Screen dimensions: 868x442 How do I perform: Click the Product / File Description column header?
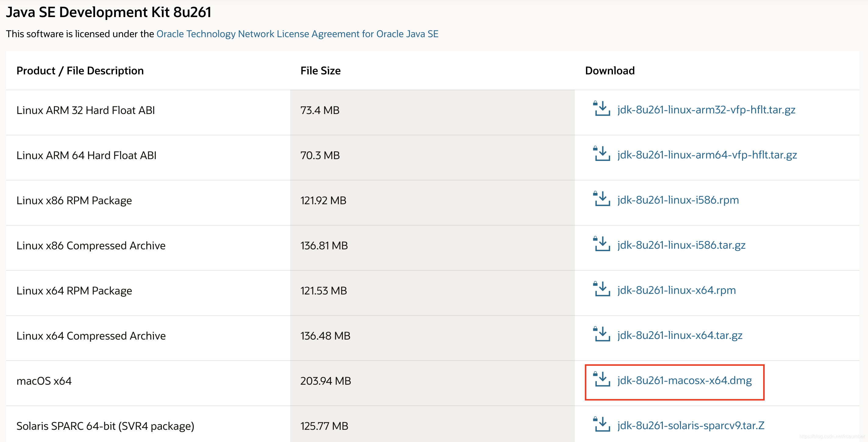pos(80,71)
